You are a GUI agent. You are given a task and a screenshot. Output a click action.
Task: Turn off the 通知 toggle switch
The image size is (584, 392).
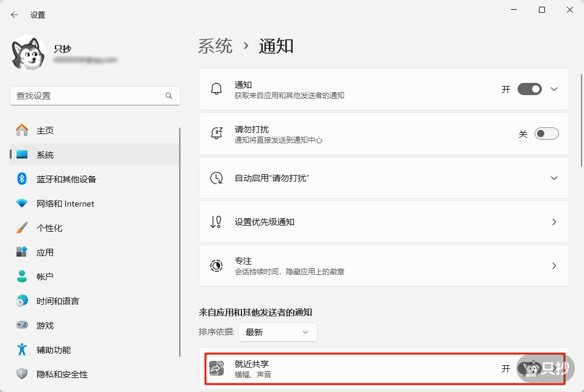click(529, 89)
